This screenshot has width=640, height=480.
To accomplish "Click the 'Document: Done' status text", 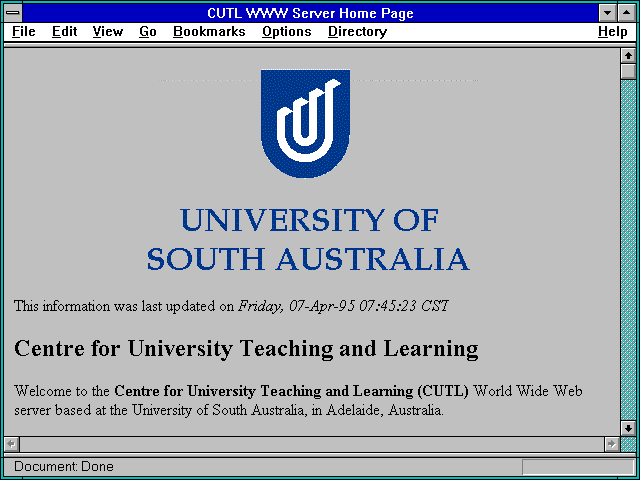I will coord(64,466).
